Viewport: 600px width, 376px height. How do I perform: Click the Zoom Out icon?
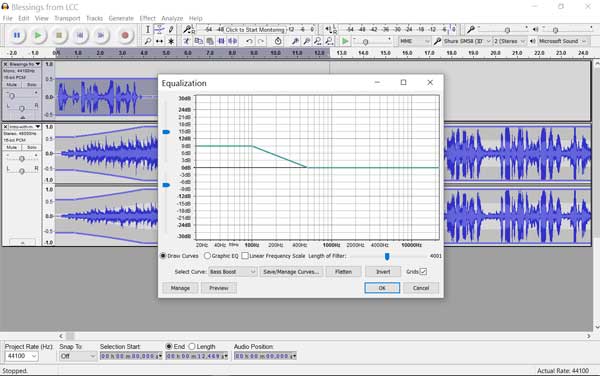(x=307, y=41)
